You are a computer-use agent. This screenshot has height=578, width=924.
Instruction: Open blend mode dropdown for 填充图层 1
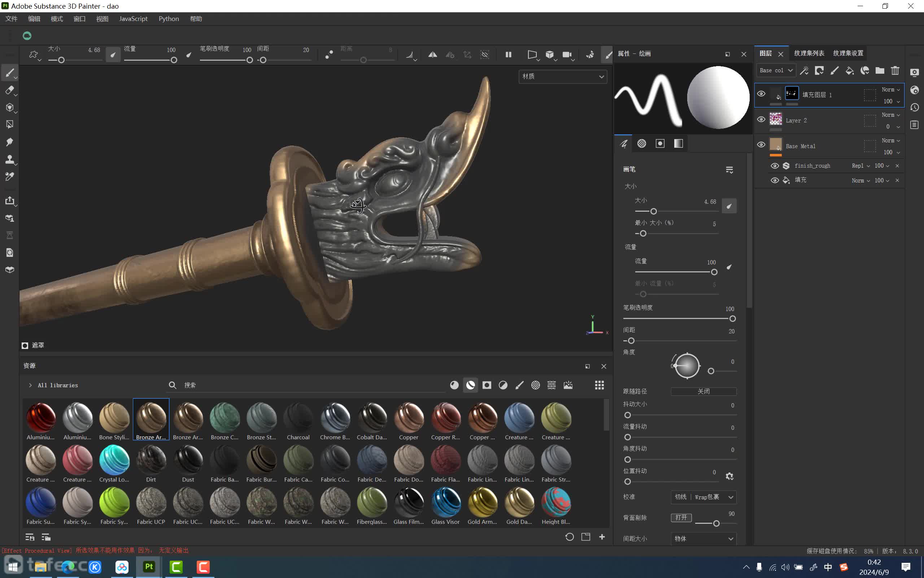pos(891,90)
